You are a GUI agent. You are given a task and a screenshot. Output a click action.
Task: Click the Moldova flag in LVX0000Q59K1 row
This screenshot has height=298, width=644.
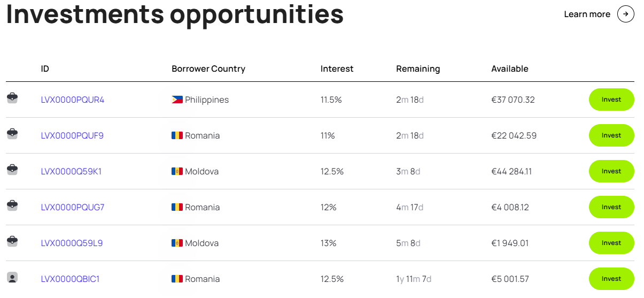pos(177,172)
